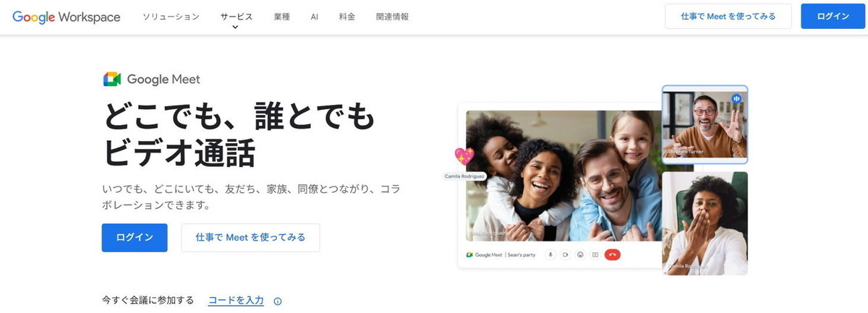
Task: Click the audio indicator on Stephen Turner's tile
Action: (736, 98)
